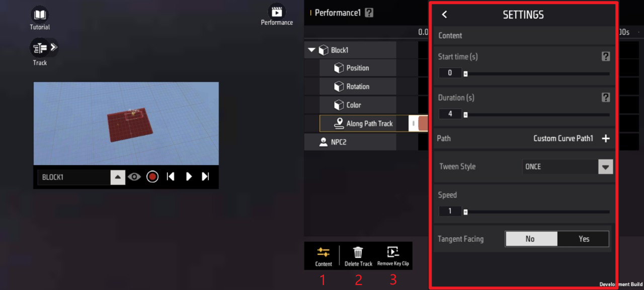Set Tangent Facing to No
Viewport: 644px width, 290px height.
pos(531,239)
